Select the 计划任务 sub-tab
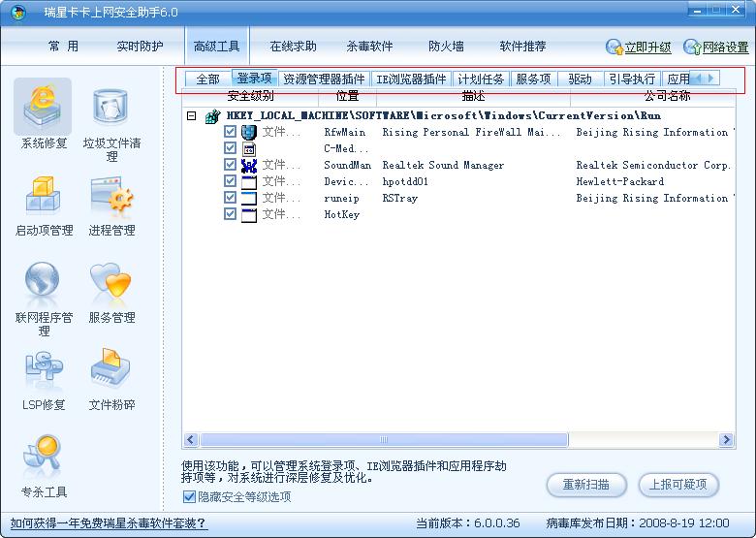This screenshot has height=538, width=756. 481,79
